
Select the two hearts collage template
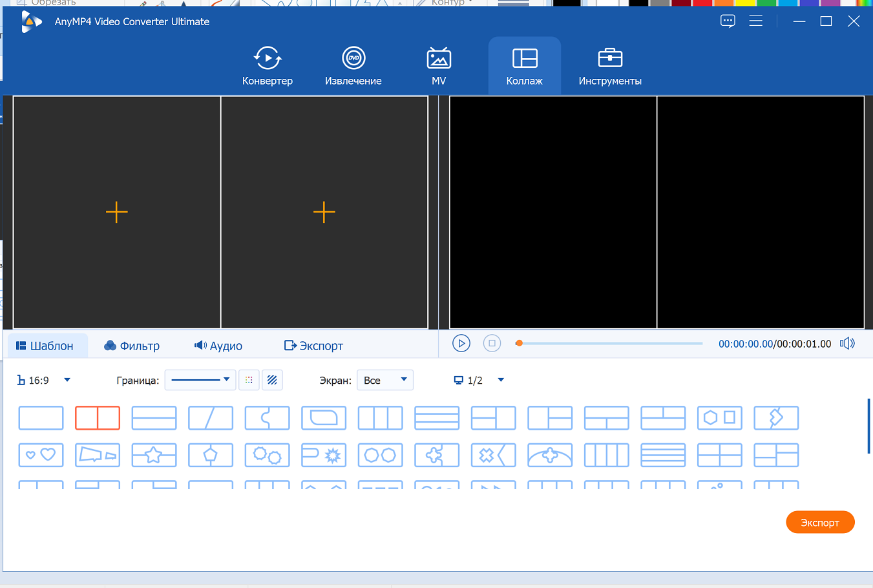41,455
